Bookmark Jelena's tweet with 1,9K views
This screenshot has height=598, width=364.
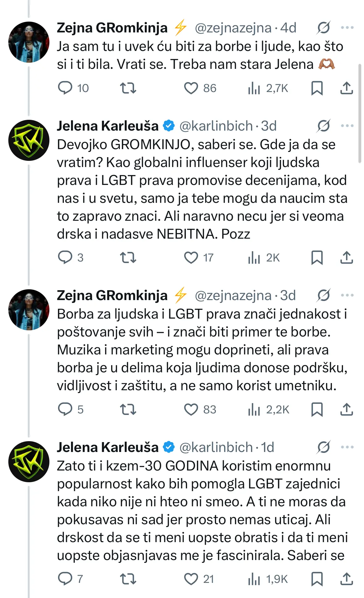(x=317, y=579)
